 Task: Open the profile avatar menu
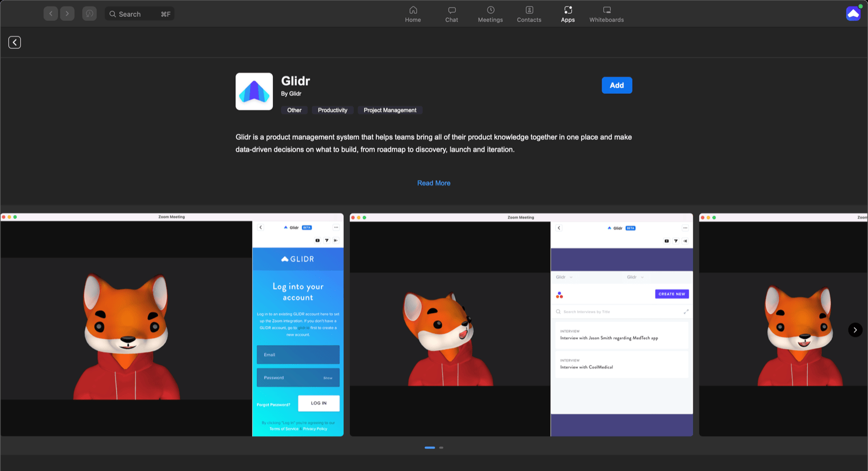click(853, 14)
